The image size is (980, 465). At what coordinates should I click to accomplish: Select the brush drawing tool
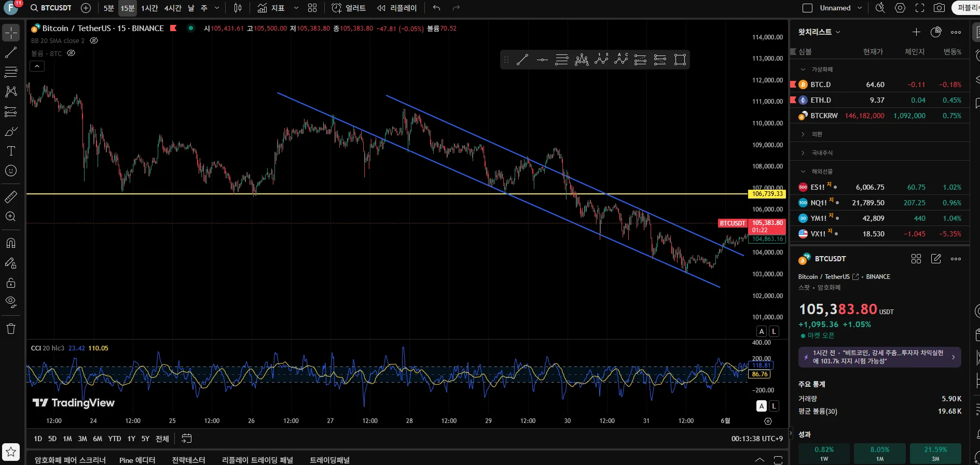[x=11, y=132]
